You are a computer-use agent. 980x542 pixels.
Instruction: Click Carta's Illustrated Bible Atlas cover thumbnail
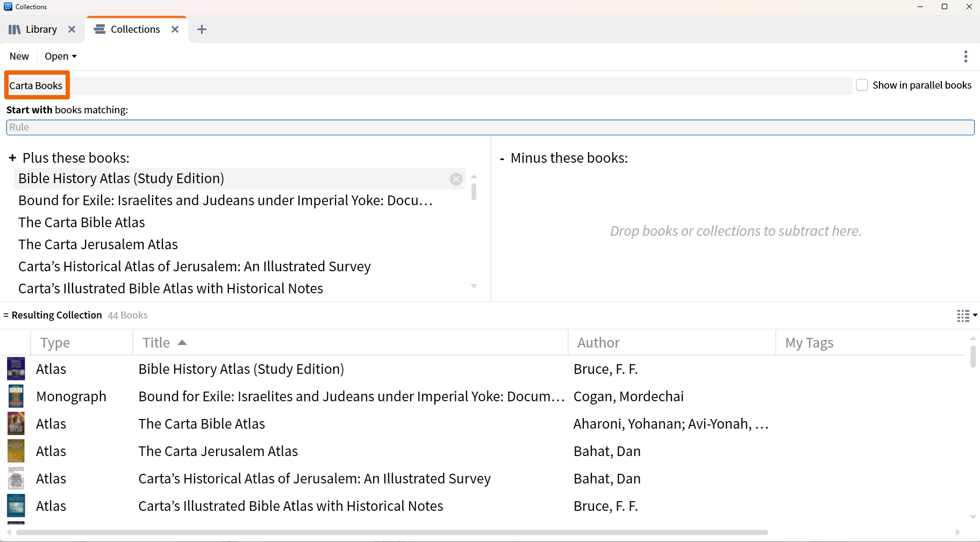click(16, 506)
